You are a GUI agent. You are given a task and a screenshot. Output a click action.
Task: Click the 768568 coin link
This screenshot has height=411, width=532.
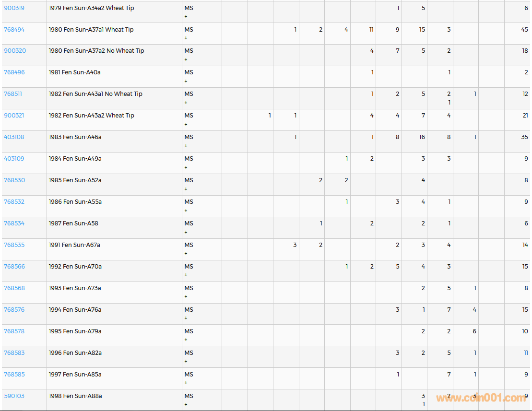(14, 288)
